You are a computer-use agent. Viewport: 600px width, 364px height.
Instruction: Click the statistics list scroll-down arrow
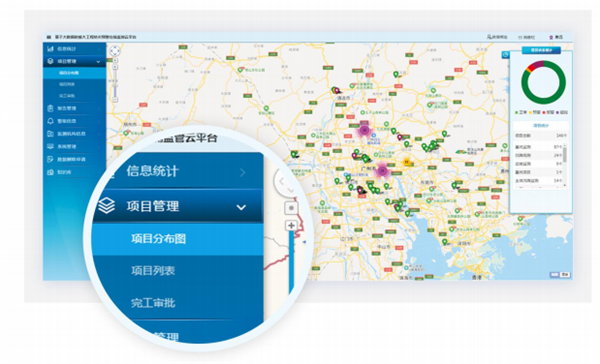click(565, 186)
